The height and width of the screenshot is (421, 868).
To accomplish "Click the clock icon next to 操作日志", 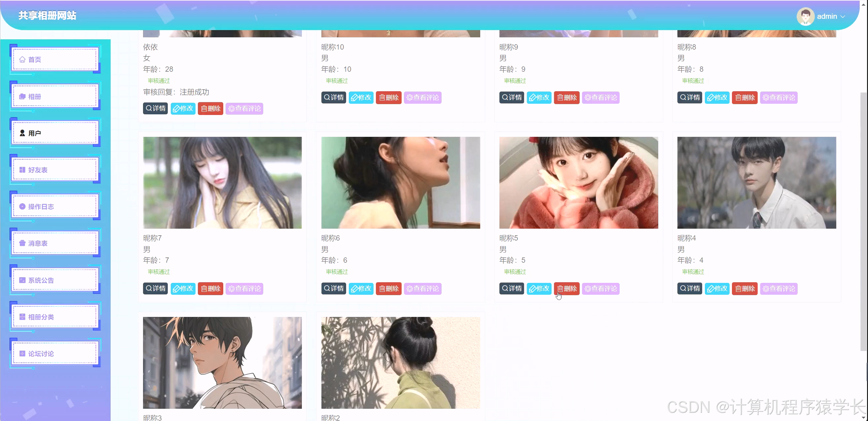I will pyautogui.click(x=22, y=206).
